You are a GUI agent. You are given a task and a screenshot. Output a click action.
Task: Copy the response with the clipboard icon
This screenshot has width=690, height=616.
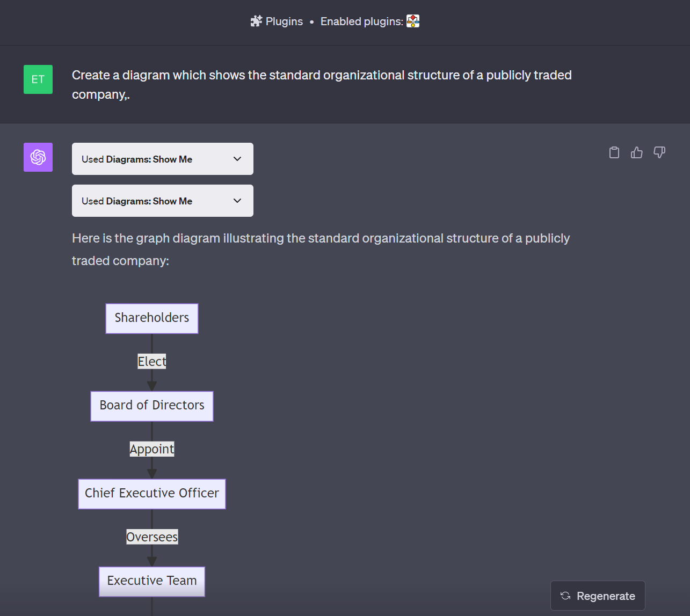click(x=614, y=153)
